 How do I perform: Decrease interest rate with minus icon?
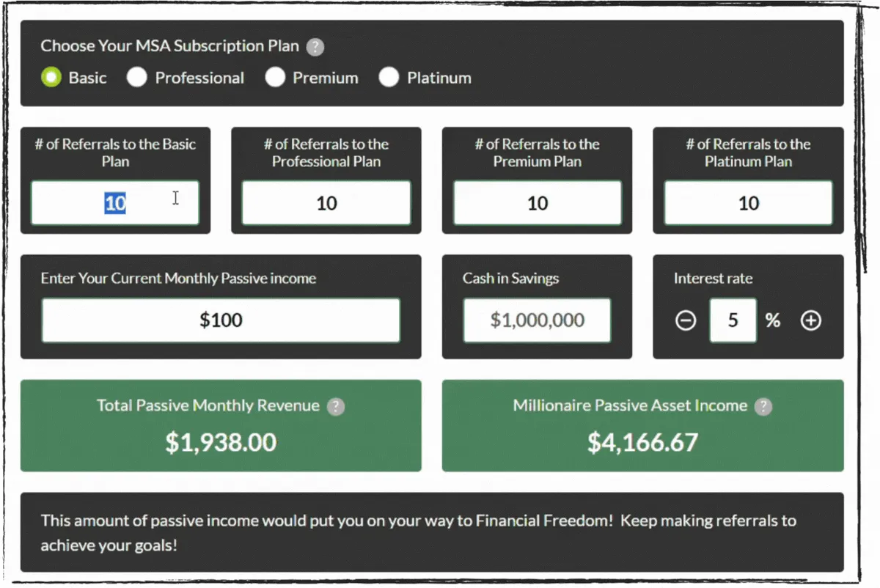tap(686, 320)
